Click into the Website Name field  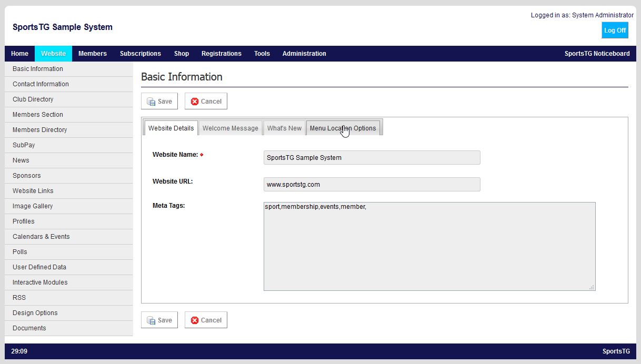point(372,157)
